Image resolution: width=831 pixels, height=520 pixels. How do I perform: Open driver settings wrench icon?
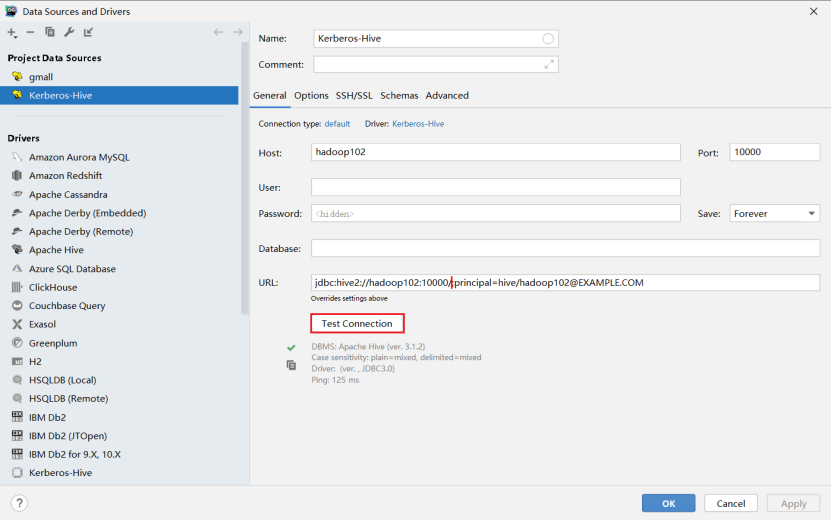[69, 32]
